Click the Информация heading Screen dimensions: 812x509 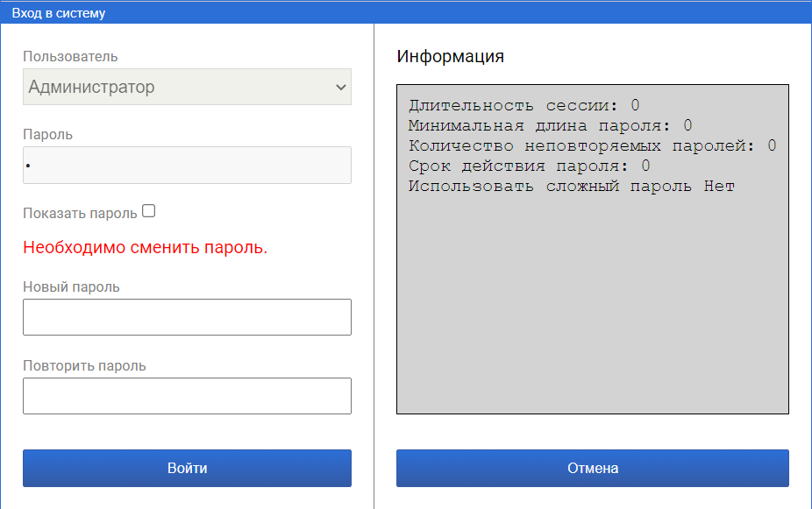tap(450, 57)
